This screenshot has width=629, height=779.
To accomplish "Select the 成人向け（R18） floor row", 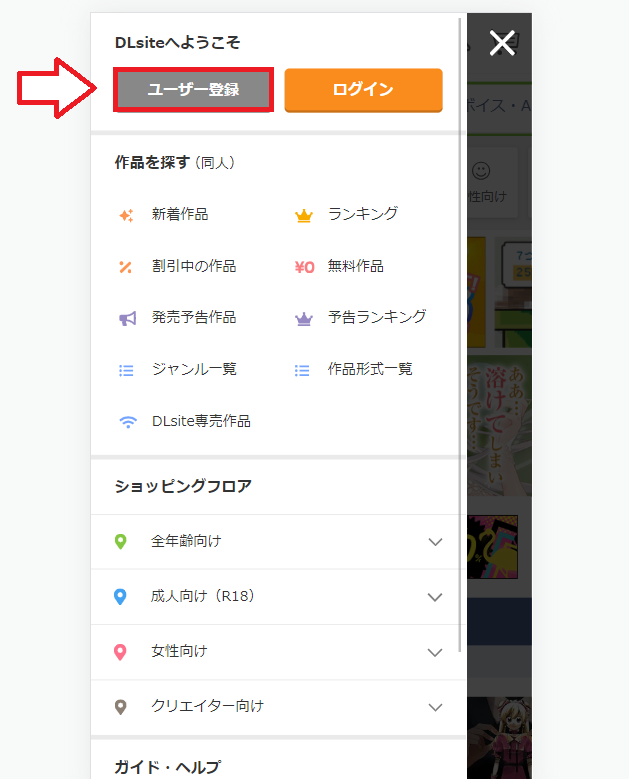I will click(276, 597).
